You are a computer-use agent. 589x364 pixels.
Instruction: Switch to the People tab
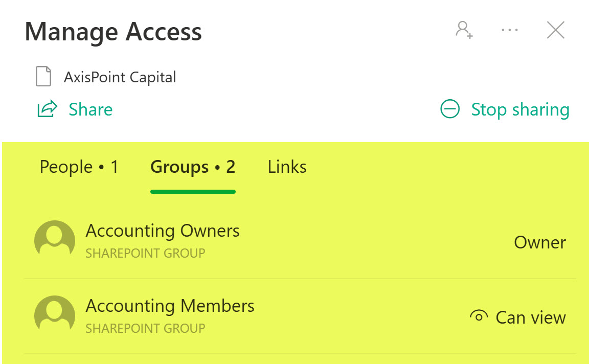coord(79,167)
